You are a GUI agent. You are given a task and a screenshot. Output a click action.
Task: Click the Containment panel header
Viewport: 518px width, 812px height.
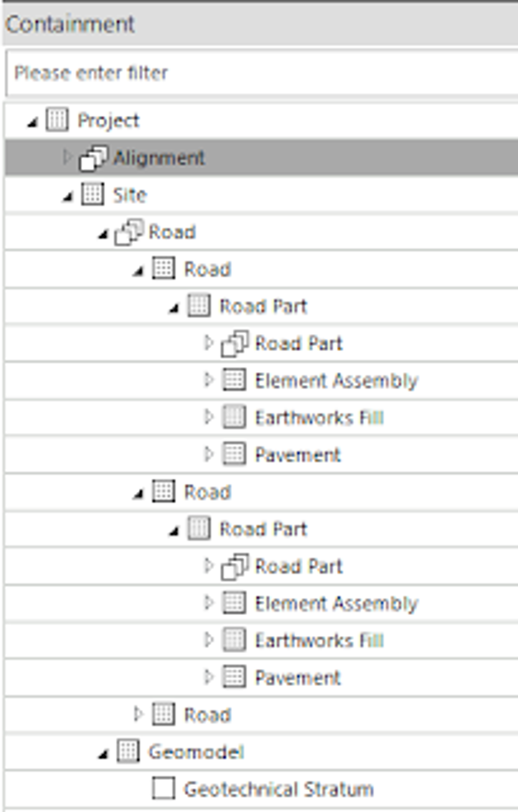point(259,24)
